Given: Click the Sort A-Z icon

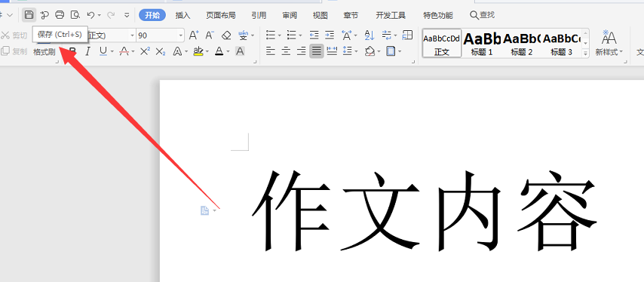Looking at the screenshot, I should click(x=370, y=35).
